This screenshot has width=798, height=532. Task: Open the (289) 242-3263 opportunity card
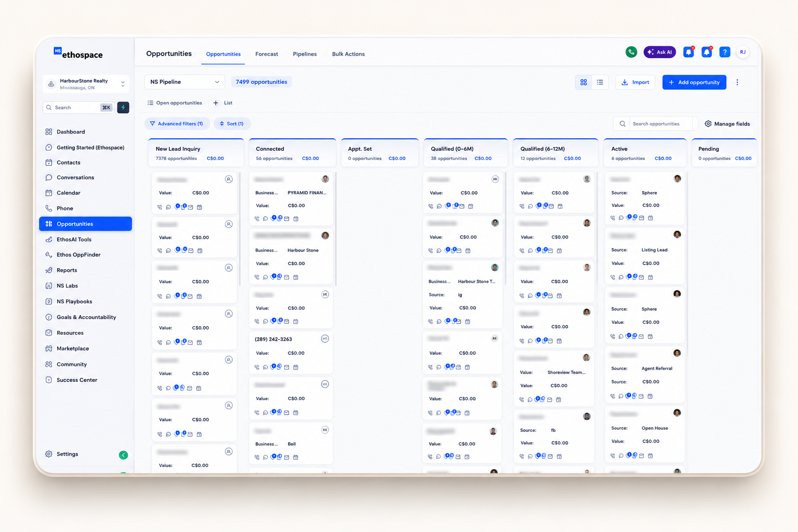tap(291, 353)
